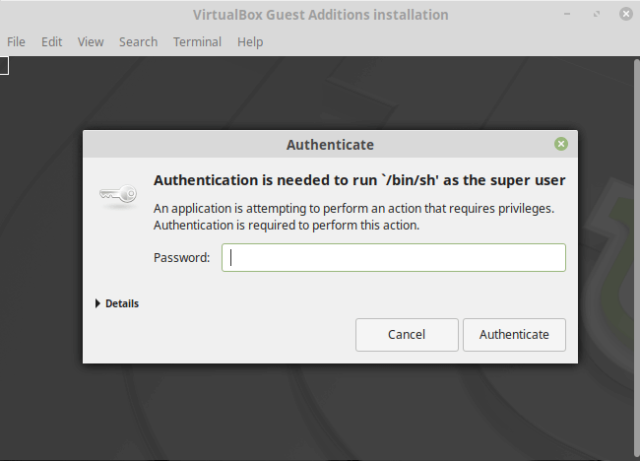Click the key icon in Authenticate dialog
This screenshot has height=461, width=640.
coord(119,196)
